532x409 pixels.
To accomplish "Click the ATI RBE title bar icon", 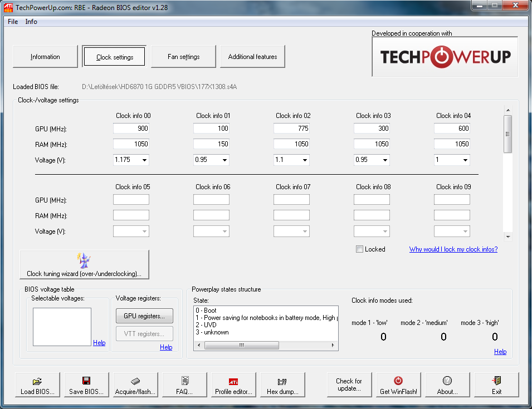I will tap(8, 7).
